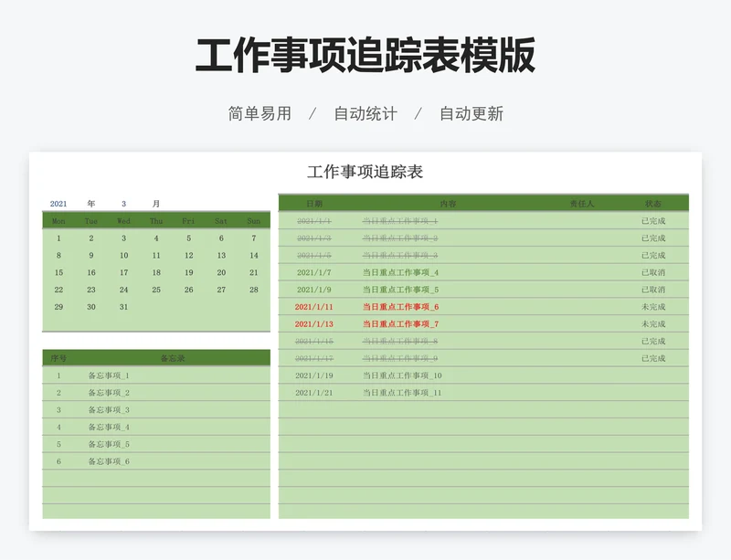Screen dimensions: 731x560
Task: Select the struck-through date 2021/1/3
Action: click(x=313, y=238)
